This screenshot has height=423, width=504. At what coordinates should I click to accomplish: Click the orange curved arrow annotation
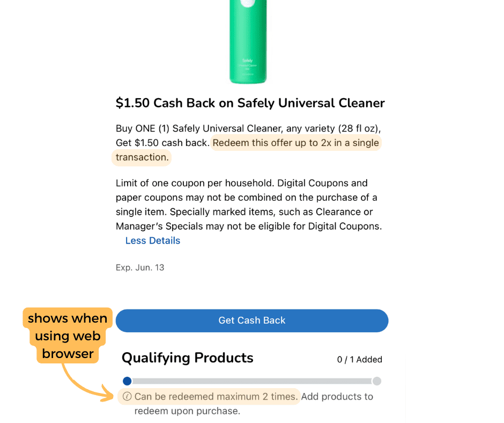pyautogui.click(x=87, y=384)
